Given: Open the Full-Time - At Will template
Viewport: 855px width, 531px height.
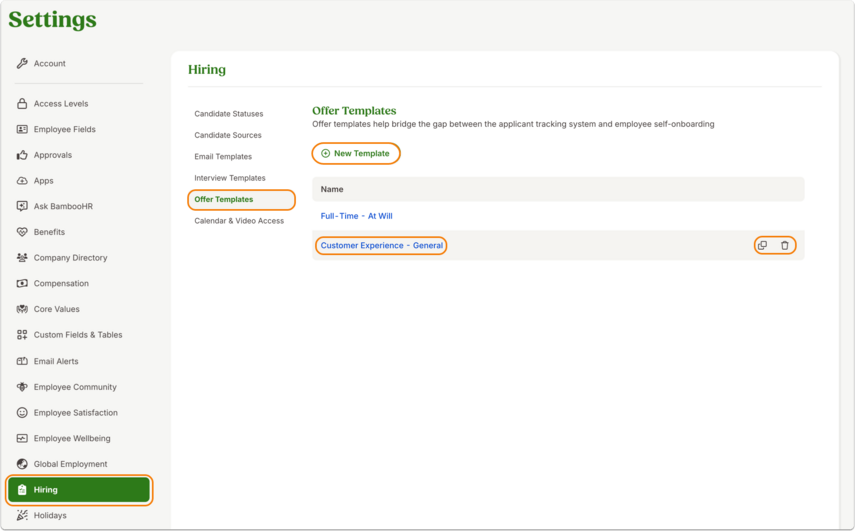Looking at the screenshot, I should pyautogui.click(x=356, y=216).
